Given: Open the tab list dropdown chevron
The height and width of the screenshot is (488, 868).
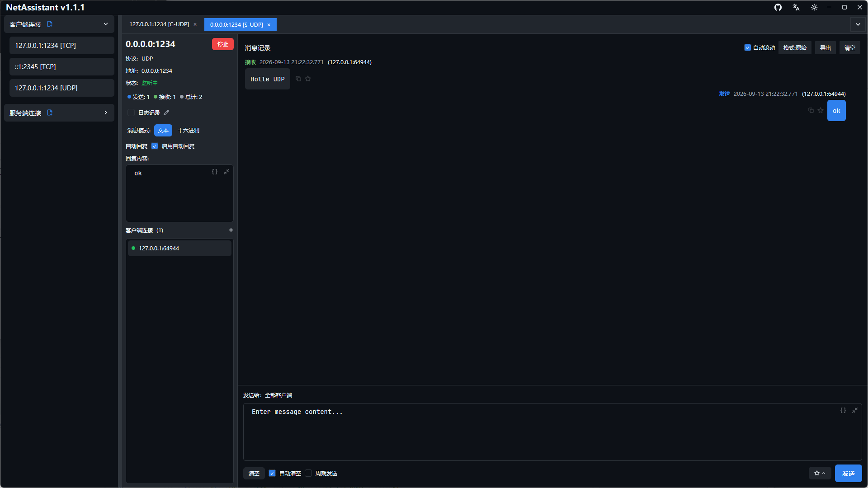Looking at the screenshot, I should (858, 24).
